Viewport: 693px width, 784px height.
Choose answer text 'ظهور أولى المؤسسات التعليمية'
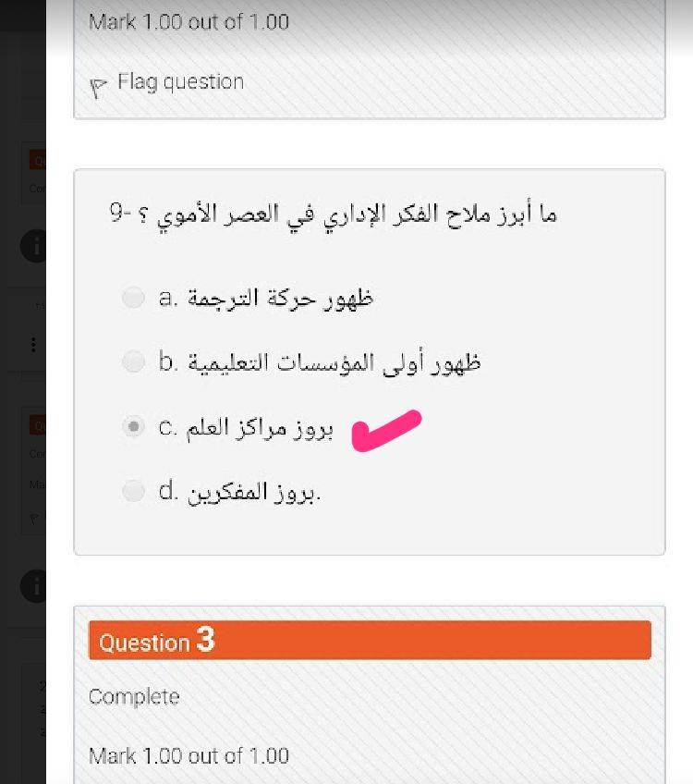click(334, 362)
